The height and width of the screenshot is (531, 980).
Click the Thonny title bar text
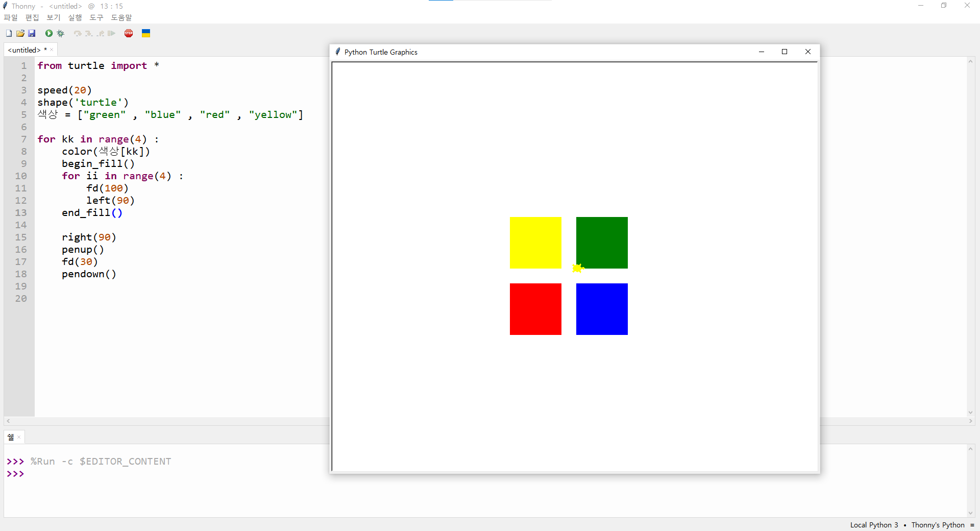click(67, 6)
